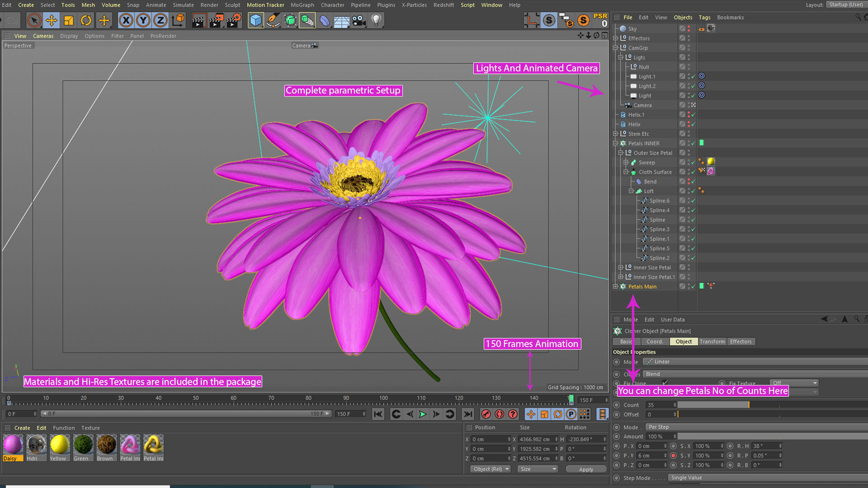Toggle the Count animation radio dot
Viewport: 868px width, 488px height.
pyautogui.click(x=617, y=405)
